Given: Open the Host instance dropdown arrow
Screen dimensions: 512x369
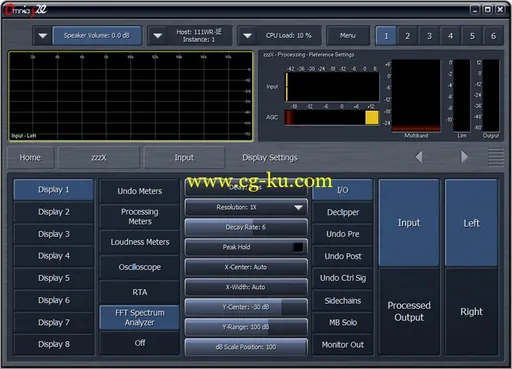Looking at the screenshot, I should point(157,36).
